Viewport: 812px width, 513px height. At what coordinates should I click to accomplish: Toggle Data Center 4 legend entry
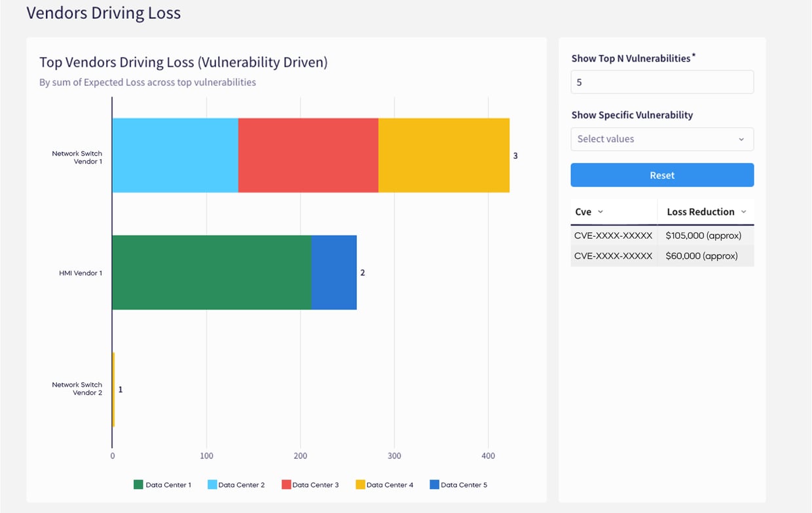[x=384, y=485]
